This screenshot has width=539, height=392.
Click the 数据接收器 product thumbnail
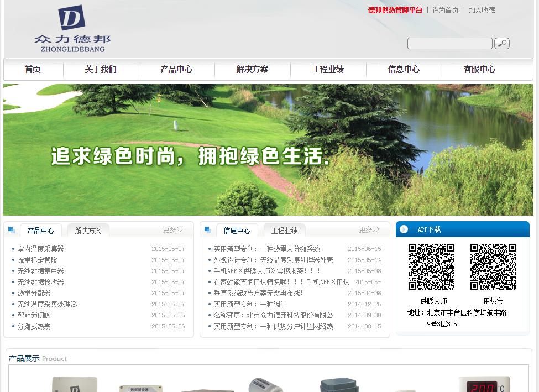point(140,389)
